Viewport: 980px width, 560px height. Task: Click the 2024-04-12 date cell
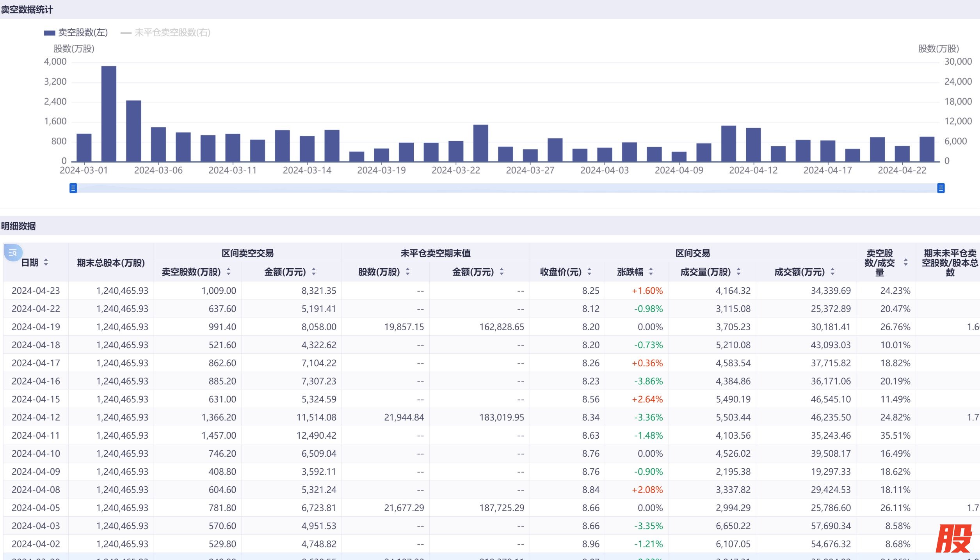[36, 418]
